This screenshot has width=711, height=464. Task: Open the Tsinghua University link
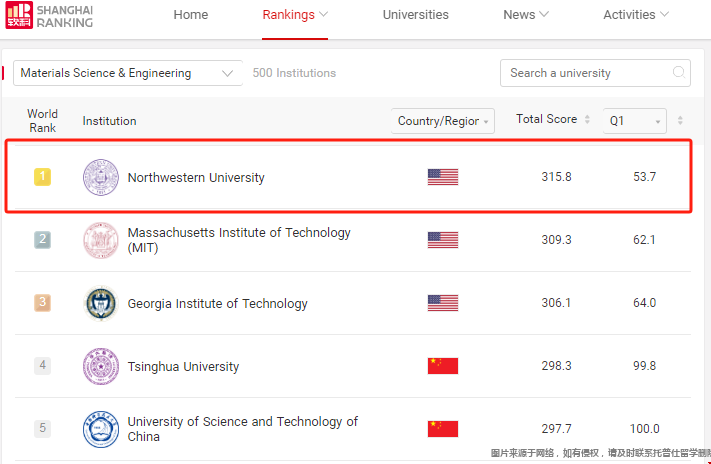[x=183, y=366]
